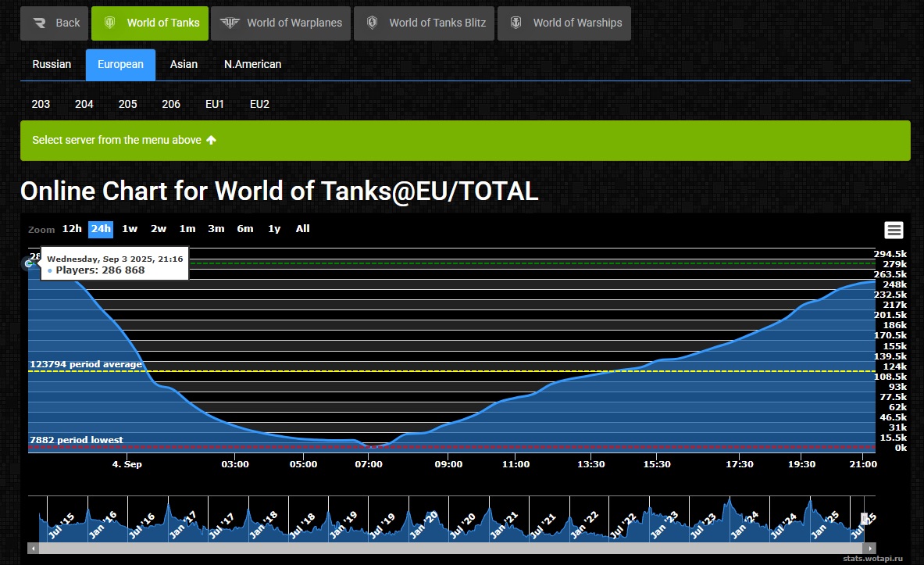Click the '0k' y-axis label

901,449
